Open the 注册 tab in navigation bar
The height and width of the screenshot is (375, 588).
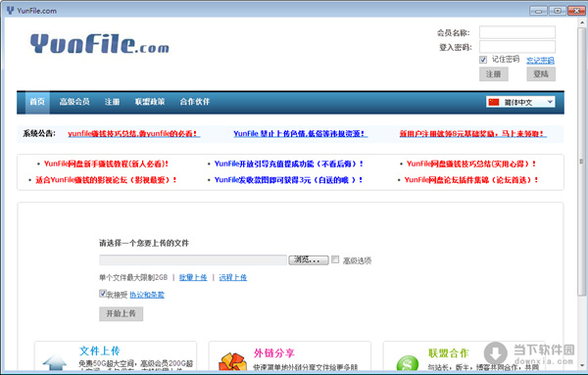112,102
